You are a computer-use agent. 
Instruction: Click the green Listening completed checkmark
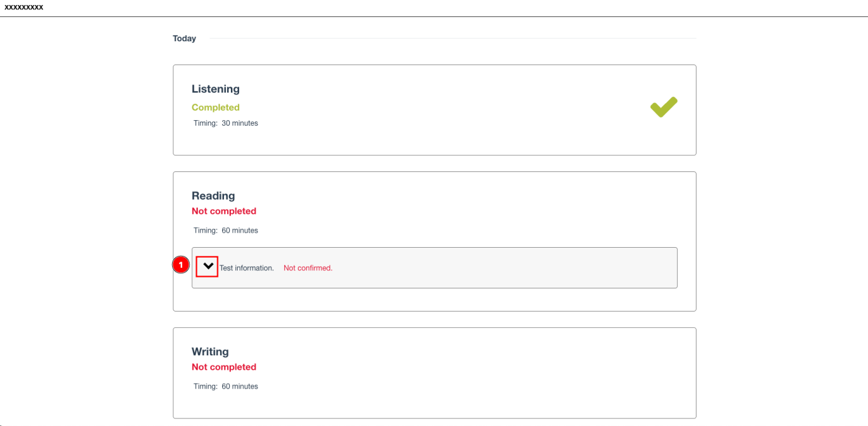(x=663, y=107)
